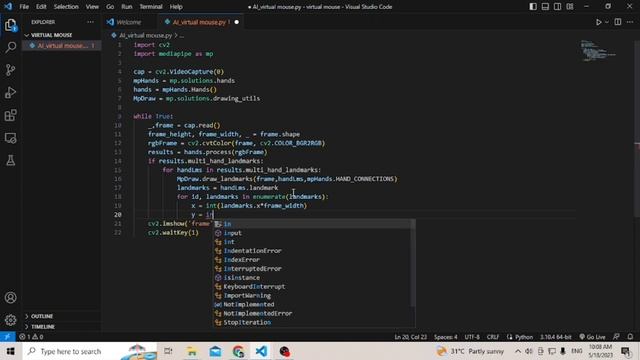640x360 pixels.
Task: Open the File menu
Action: pos(24,7)
